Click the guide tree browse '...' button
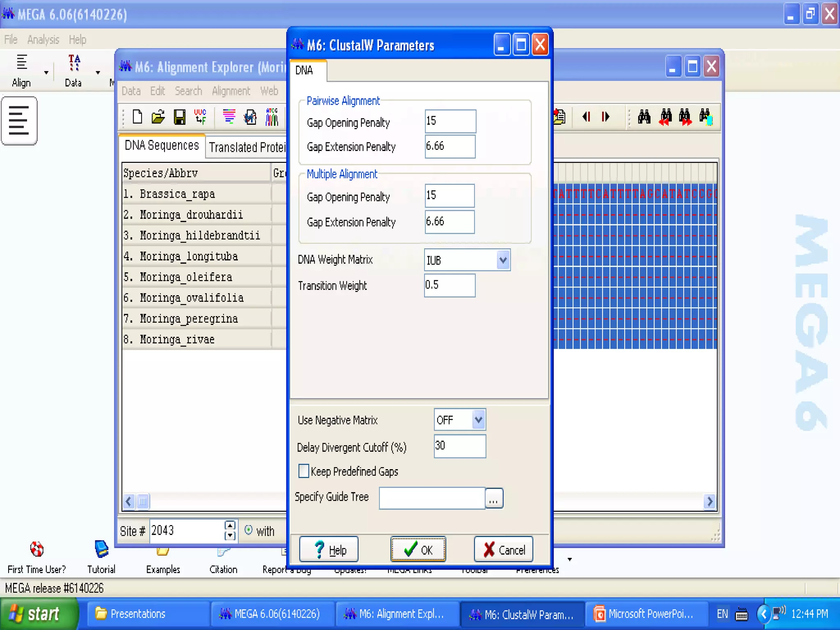This screenshot has height=630, width=840. click(494, 499)
